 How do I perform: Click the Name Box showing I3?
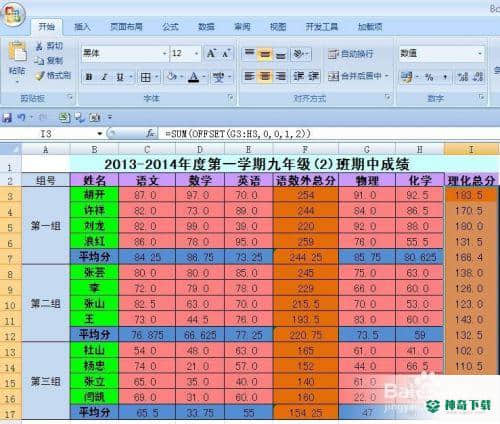tap(53, 134)
